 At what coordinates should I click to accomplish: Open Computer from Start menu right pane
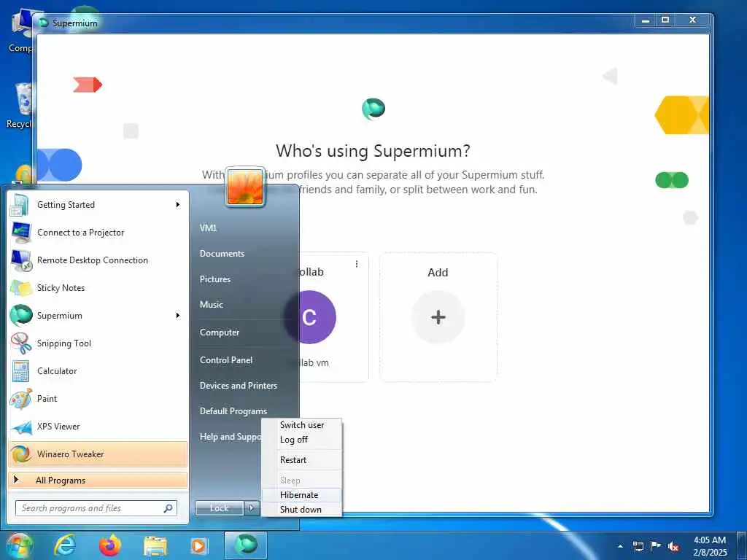[219, 332]
